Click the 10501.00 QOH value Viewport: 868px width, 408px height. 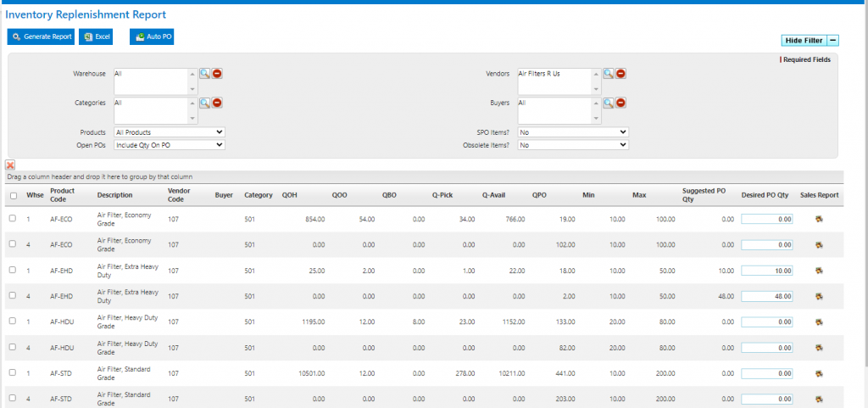pos(312,373)
